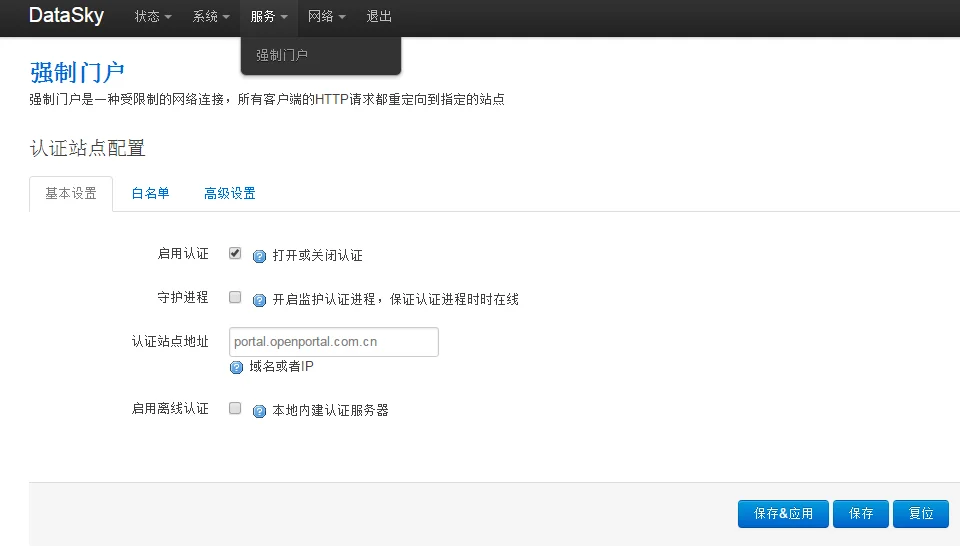Click help icon next to 域名或者IP
Screen dimensions: 960x546
[237, 367]
